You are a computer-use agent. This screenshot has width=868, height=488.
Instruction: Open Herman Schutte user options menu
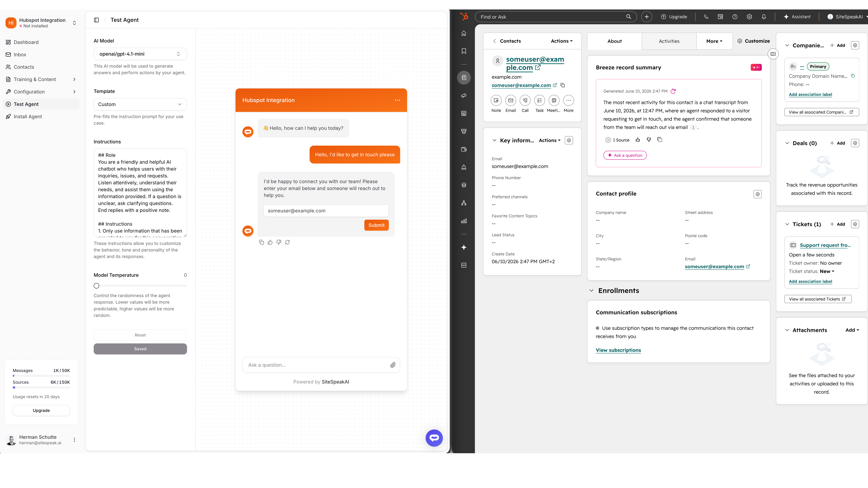[x=74, y=439]
